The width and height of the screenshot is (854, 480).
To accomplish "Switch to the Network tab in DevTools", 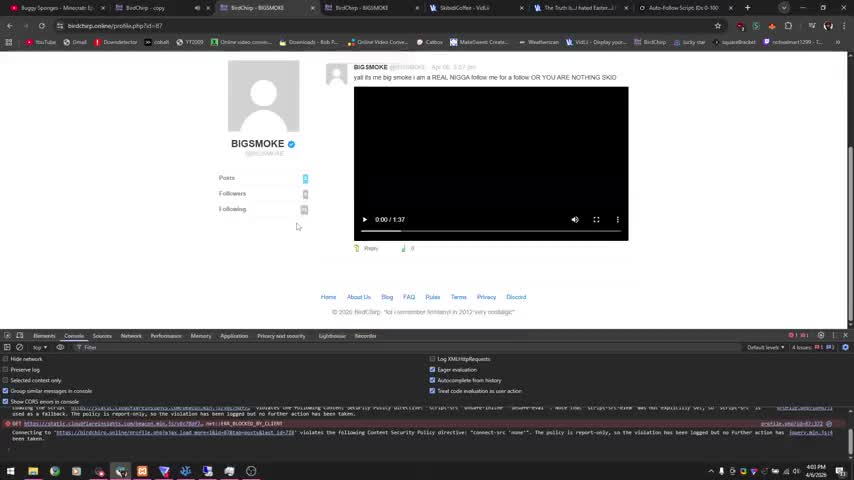I will tap(131, 336).
